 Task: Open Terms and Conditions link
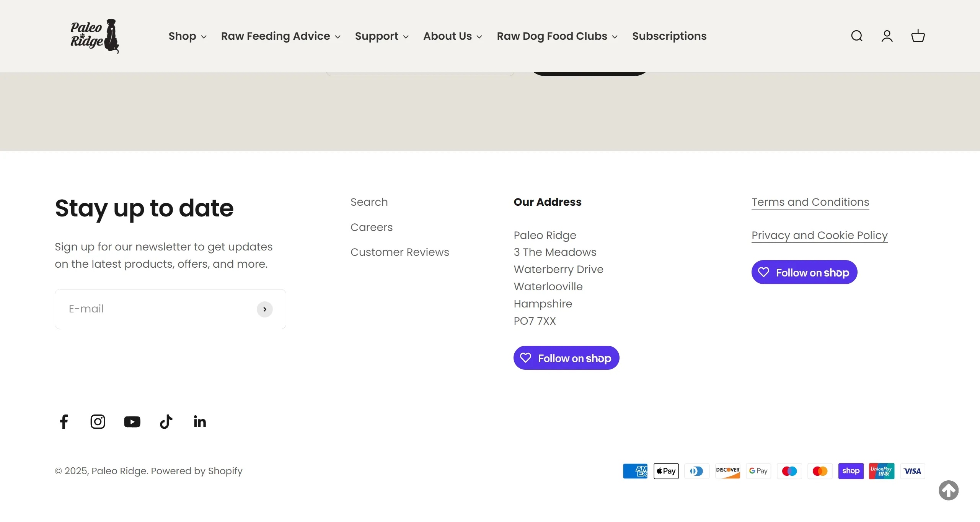pos(810,202)
